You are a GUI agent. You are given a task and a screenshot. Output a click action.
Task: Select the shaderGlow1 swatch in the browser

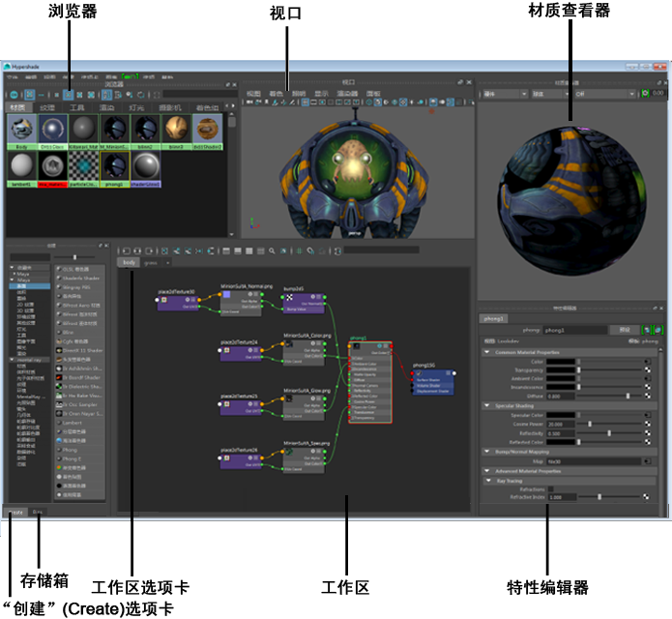[146, 169]
